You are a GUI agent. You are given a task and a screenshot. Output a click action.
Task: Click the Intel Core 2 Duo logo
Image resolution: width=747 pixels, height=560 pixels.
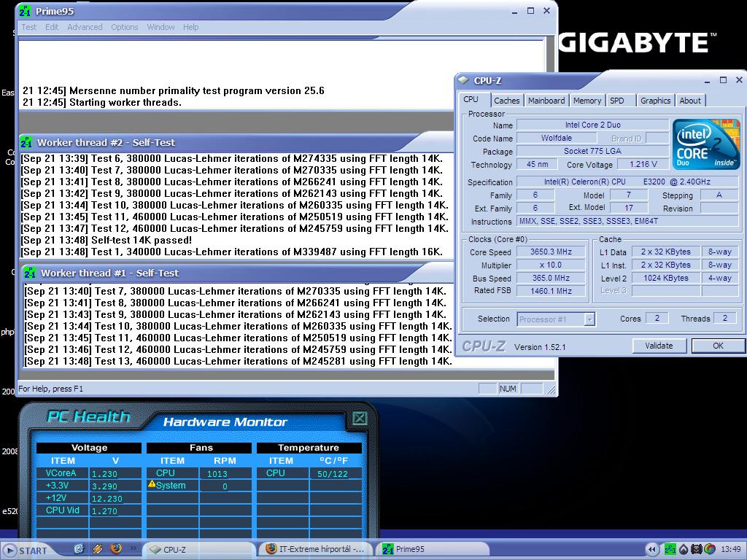pos(705,144)
